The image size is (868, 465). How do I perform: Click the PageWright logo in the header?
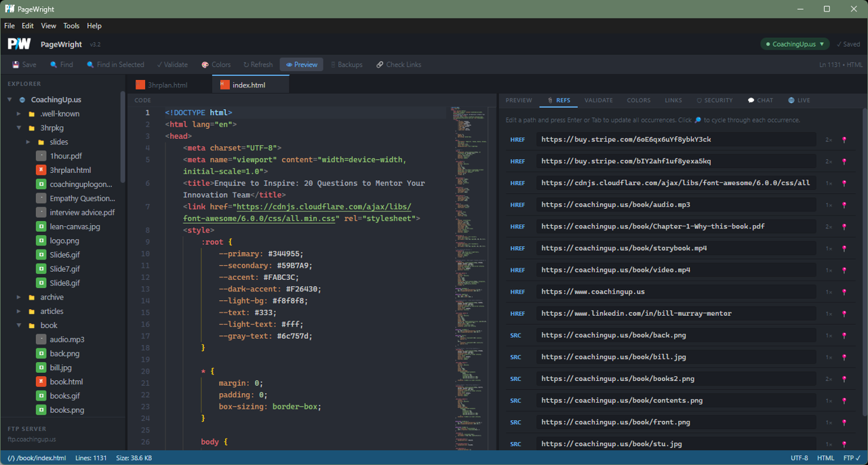coord(18,43)
